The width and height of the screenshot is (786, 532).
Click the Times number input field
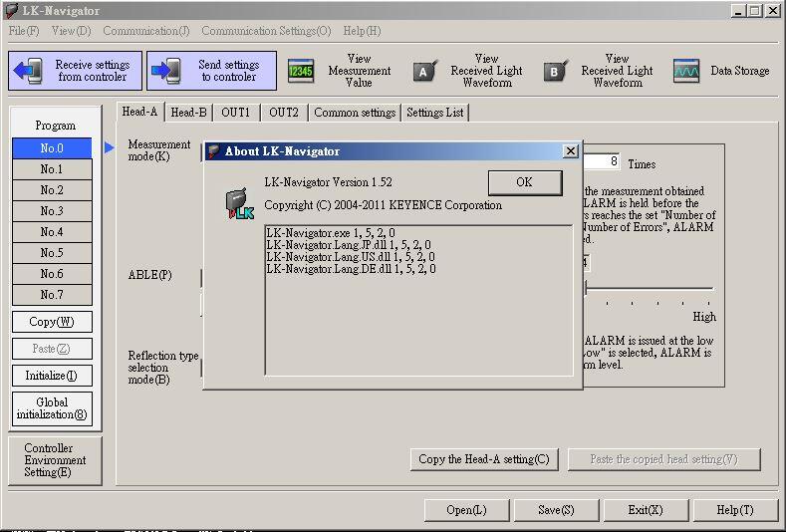click(602, 161)
